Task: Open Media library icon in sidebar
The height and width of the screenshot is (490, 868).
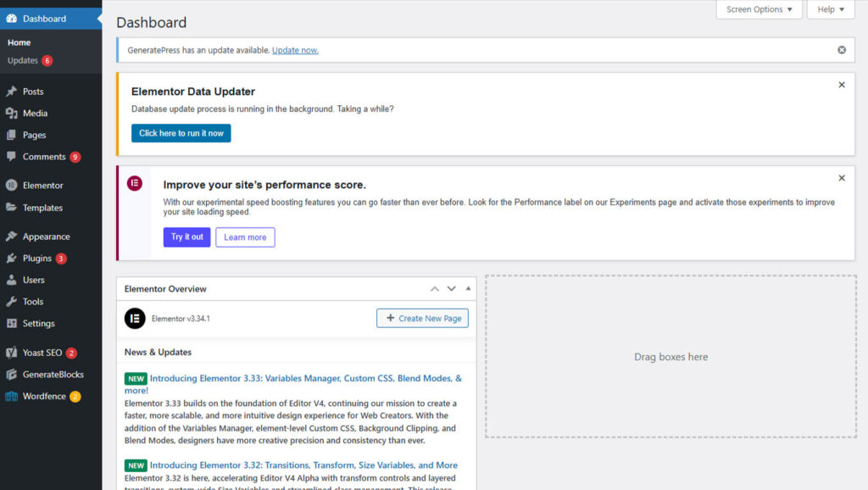Action: point(12,113)
